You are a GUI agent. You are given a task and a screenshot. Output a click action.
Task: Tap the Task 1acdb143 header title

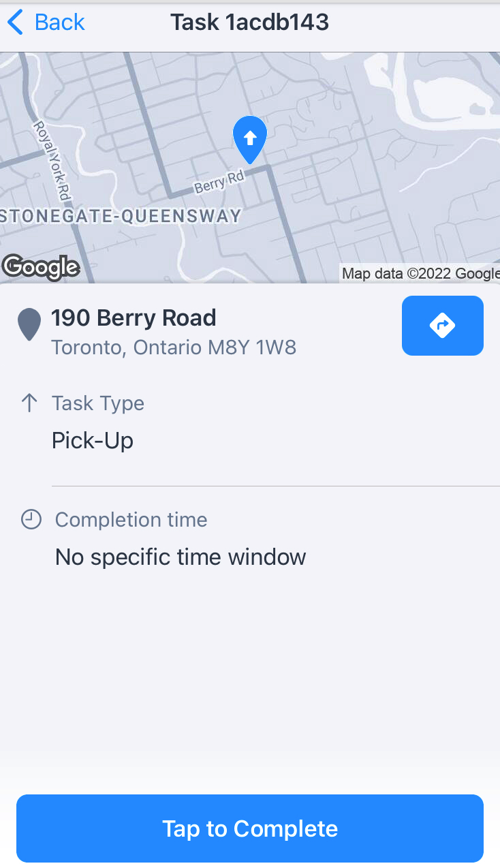[249, 22]
